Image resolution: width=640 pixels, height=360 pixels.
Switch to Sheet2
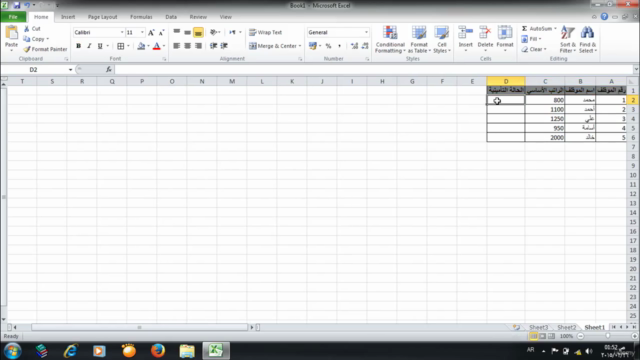click(x=567, y=327)
